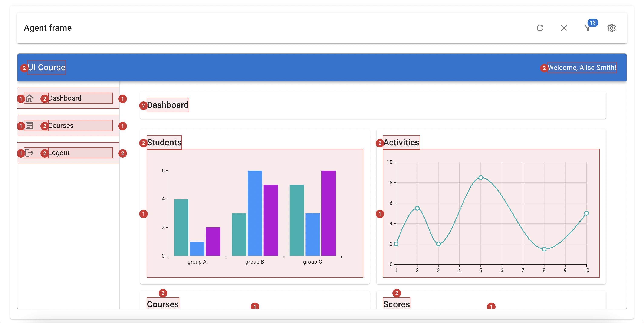Click the X icon in Agent frame header
This screenshot has height=323, width=644.
(564, 28)
